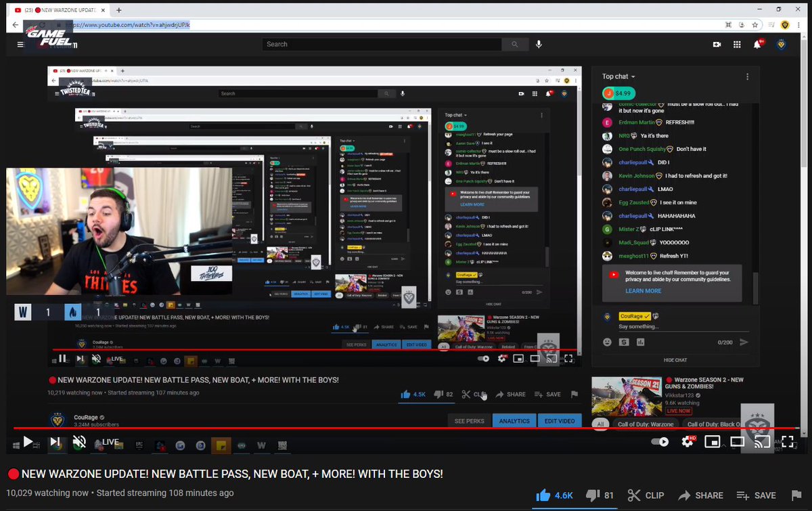
Task: Report the video using the flag icon
Action: pyautogui.click(x=796, y=495)
